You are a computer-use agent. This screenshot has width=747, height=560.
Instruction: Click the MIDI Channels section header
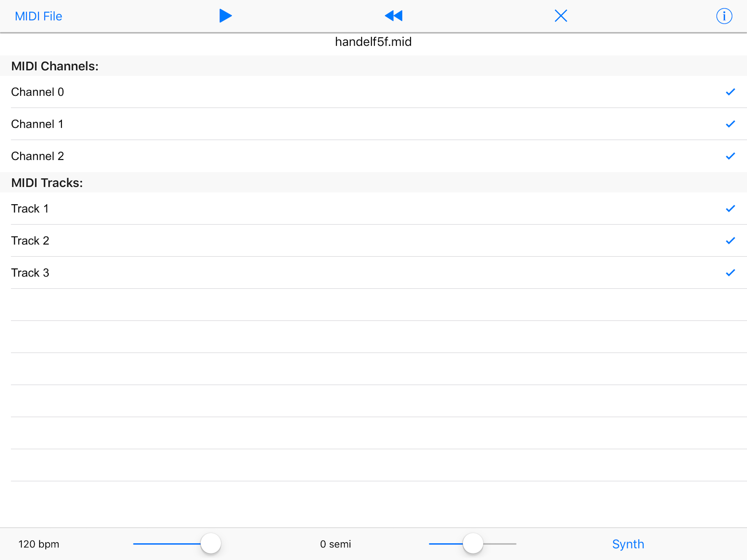point(55,66)
